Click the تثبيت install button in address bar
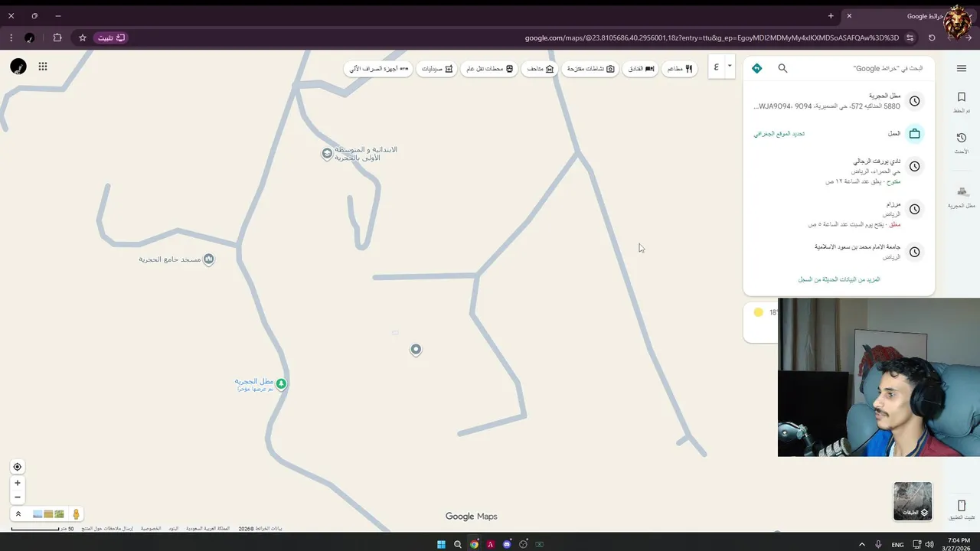 point(110,37)
